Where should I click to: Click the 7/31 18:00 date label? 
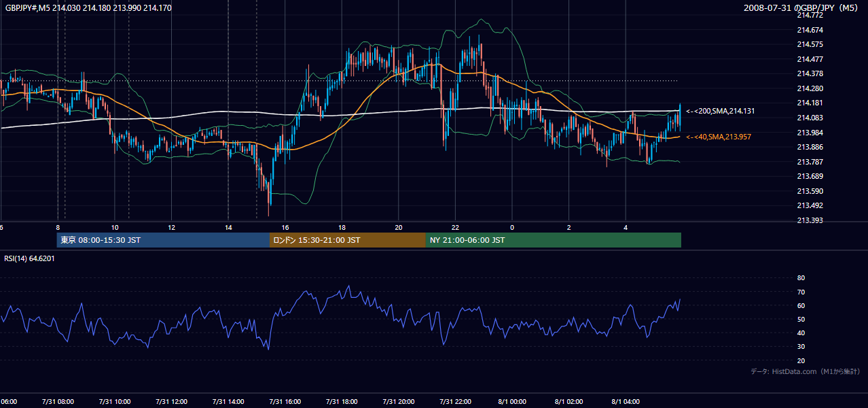(341, 401)
